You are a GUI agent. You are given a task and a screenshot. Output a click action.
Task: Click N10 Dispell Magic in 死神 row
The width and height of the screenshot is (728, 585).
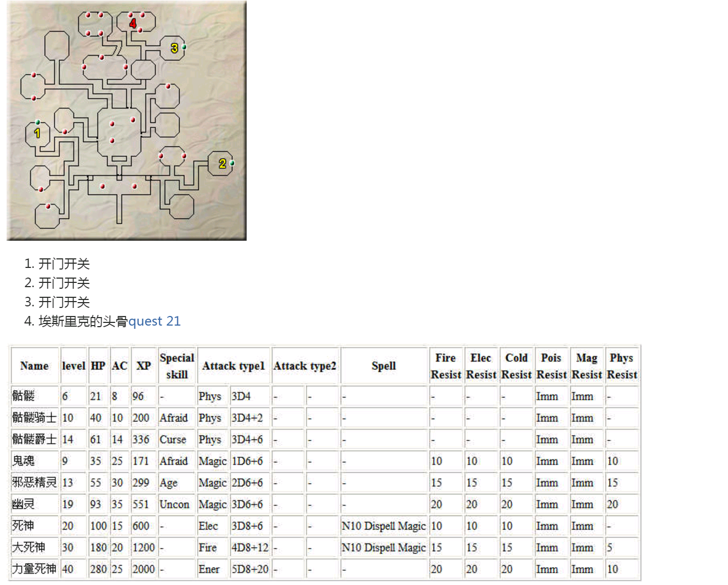click(x=383, y=526)
